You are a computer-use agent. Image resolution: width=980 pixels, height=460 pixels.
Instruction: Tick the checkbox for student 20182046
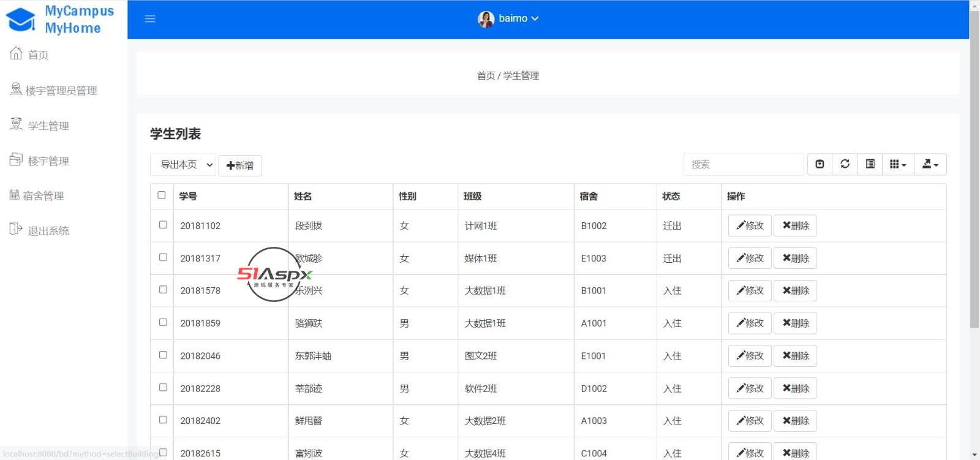[x=163, y=355]
